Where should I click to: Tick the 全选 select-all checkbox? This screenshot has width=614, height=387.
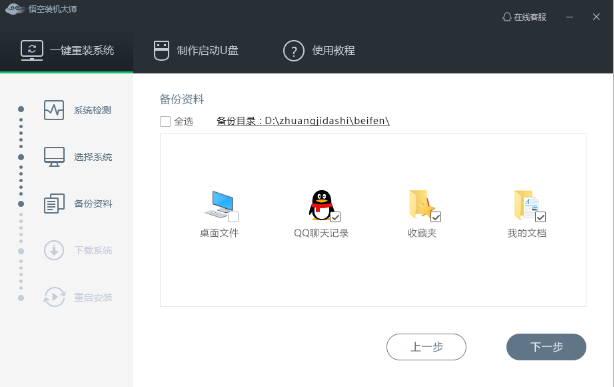tap(165, 121)
